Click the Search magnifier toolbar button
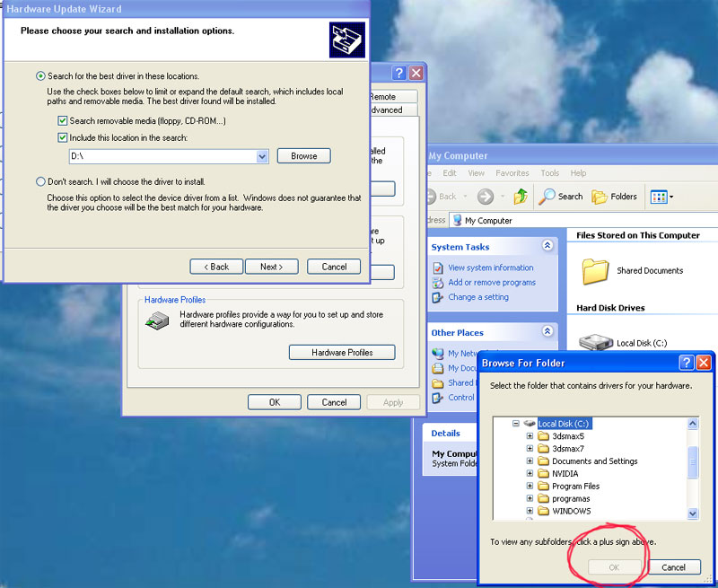 pyautogui.click(x=560, y=197)
